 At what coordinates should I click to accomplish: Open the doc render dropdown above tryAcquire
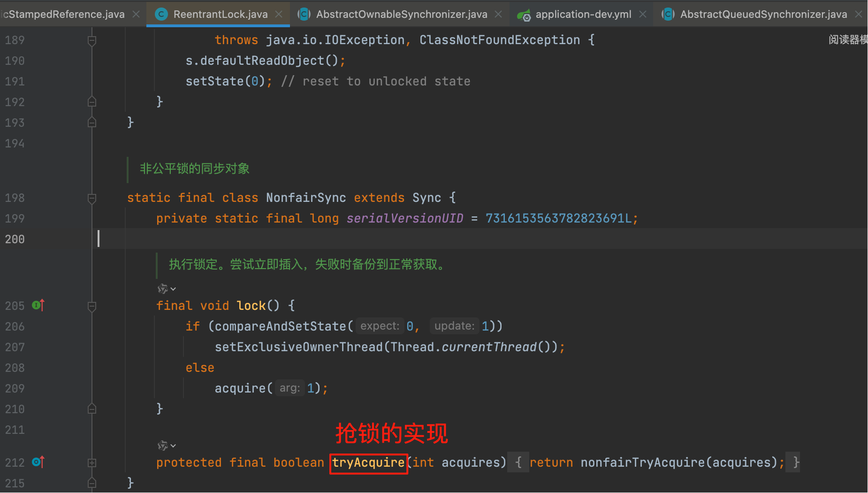tap(167, 445)
